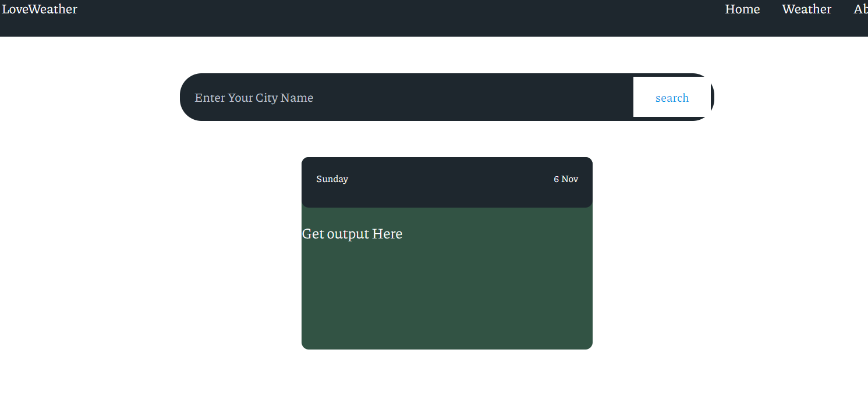This screenshot has width=868, height=410.
Task: Click the 6 Nov date label
Action: tap(565, 179)
